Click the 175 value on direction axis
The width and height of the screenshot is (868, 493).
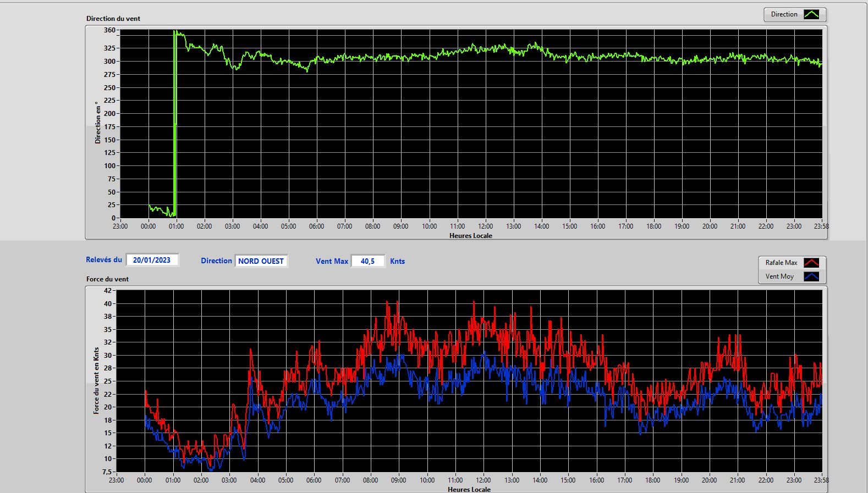pos(110,126)
